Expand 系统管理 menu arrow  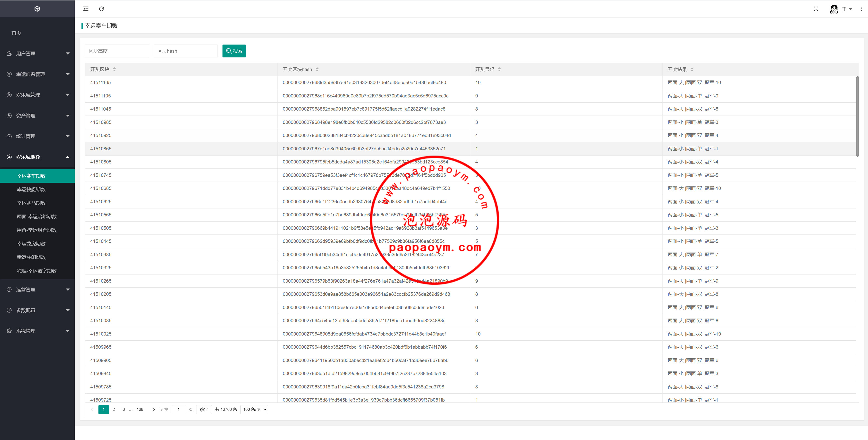click(68, 331)
